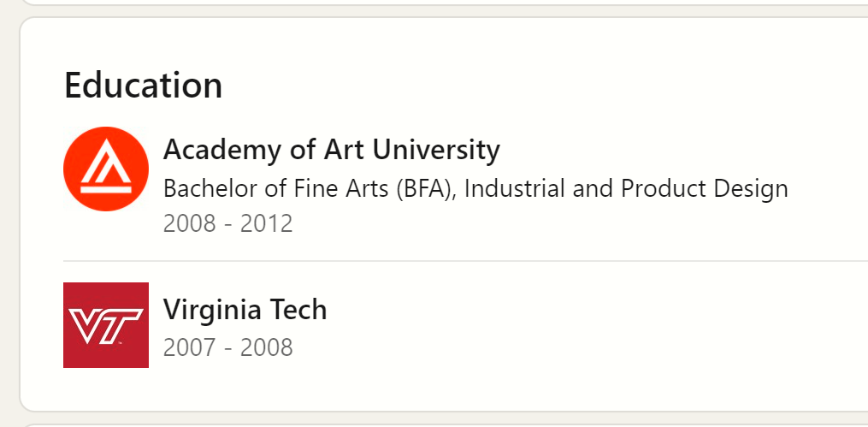Screen dimensions: 868x427
Task: Select the Bachelor of Fine Arts (BFA) text
Action: click(x=307, y=189)
